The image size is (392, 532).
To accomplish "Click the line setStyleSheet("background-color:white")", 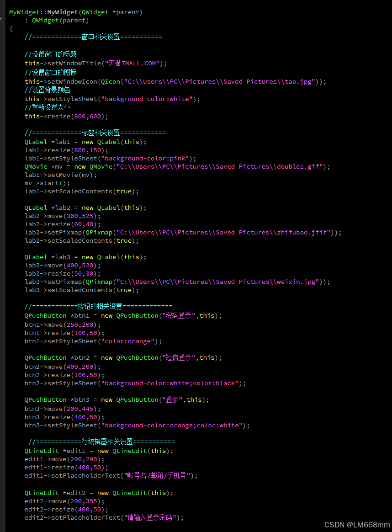I will click(x=112, y=99).
